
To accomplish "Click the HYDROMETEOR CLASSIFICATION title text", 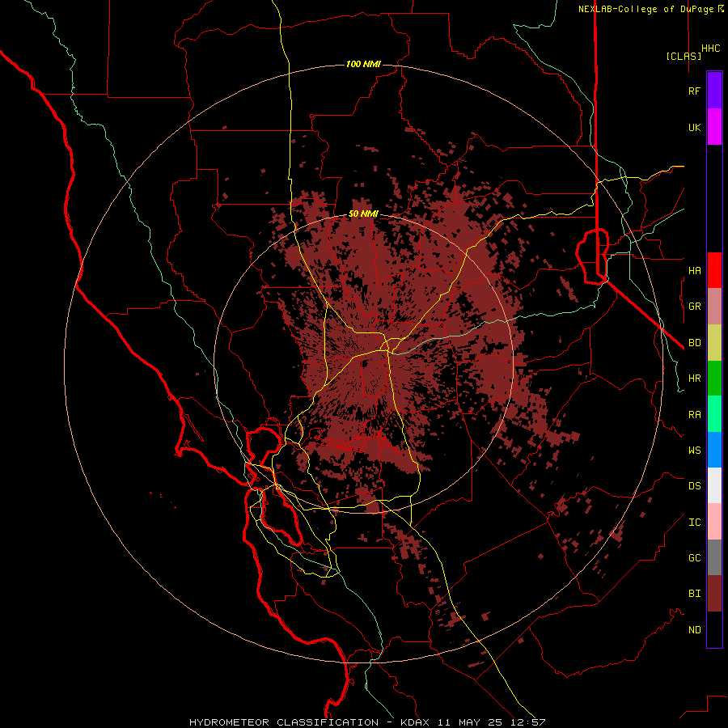I will [284, 722].
